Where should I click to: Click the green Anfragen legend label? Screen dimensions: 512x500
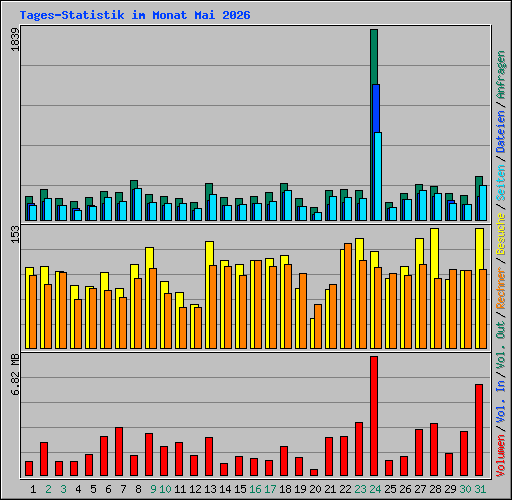coord(501,74)
